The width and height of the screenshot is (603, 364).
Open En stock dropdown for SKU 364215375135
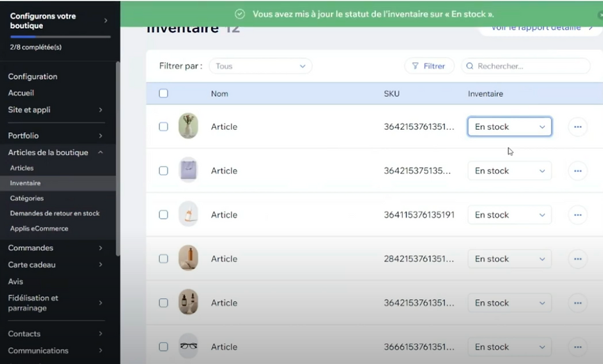pyautogui.click(x=509, y=171)
